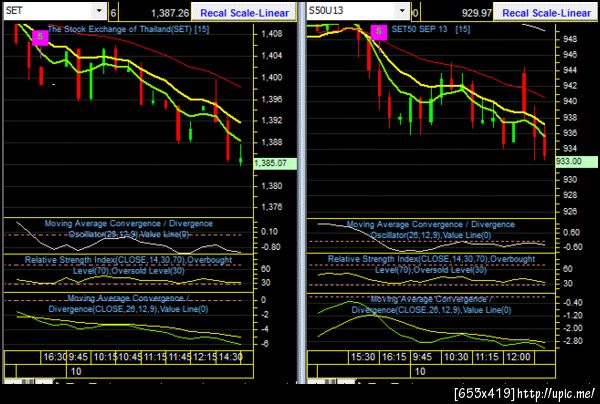
Task: Click the SET chart Relative Strength Index title
Action: [x=129, y=265]
